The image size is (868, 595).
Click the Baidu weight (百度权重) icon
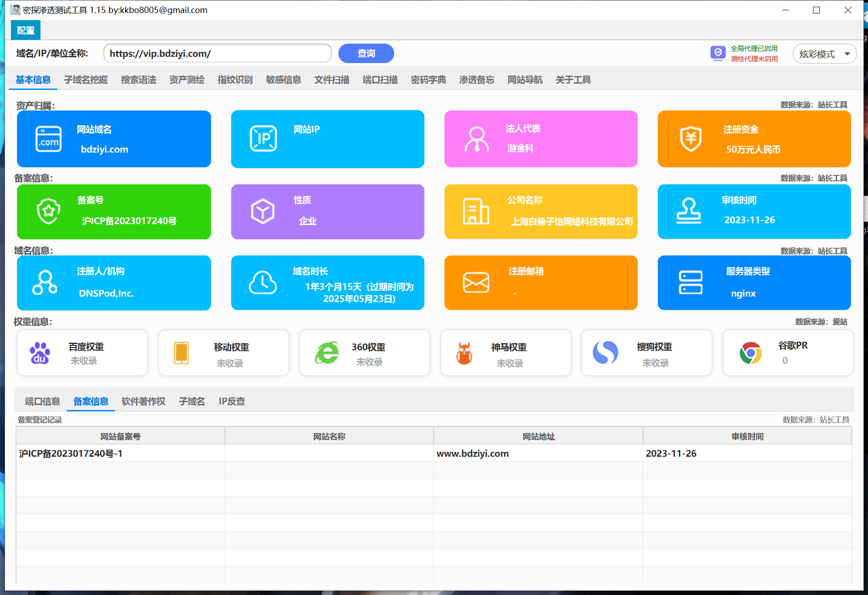tap(40, 353)
